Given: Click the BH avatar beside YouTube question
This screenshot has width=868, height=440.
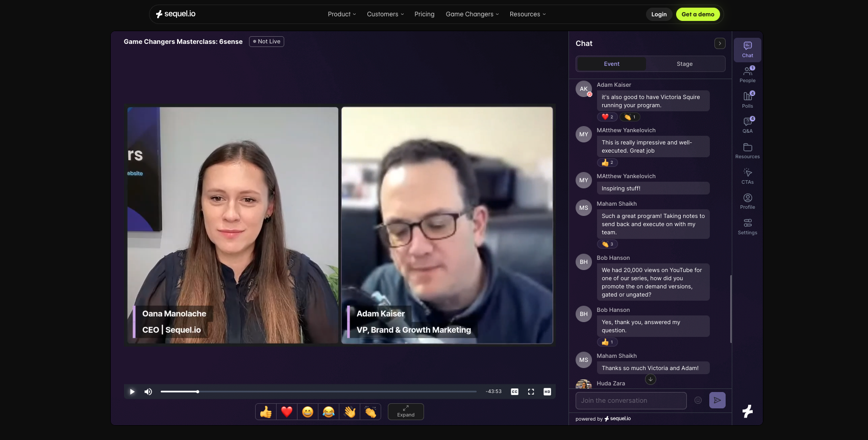Looking at the screenshot, I should (x=584, y=262).
